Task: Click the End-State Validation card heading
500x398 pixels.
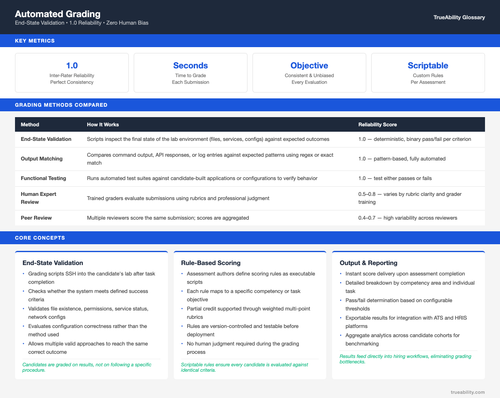Action: click(x=53, y=263)
